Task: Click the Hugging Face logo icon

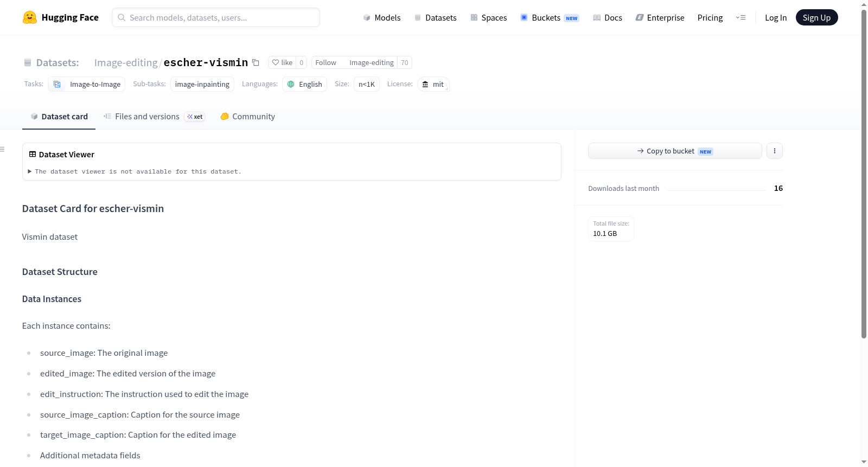Action: coord(30,17)
